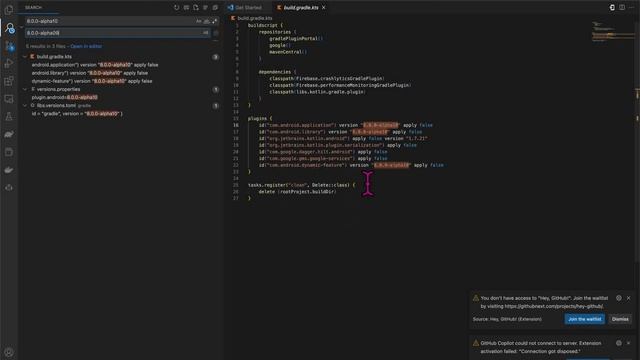The width and height of the screenshot is (640, 360).
Task: Click the tasks.register clean line
Action: coord(301,185)
